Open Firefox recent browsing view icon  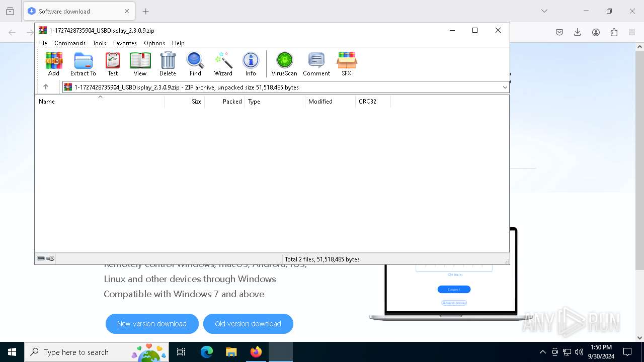pos(10,11)
